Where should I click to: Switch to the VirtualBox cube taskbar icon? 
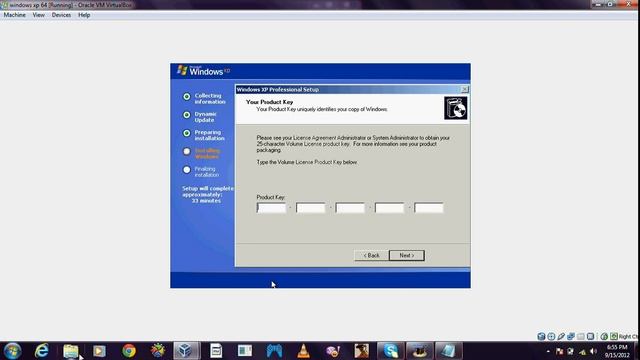(x=187, y=351)
